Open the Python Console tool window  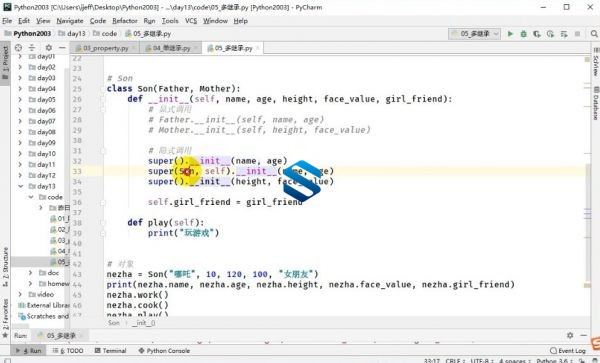(x=164, y=350)
